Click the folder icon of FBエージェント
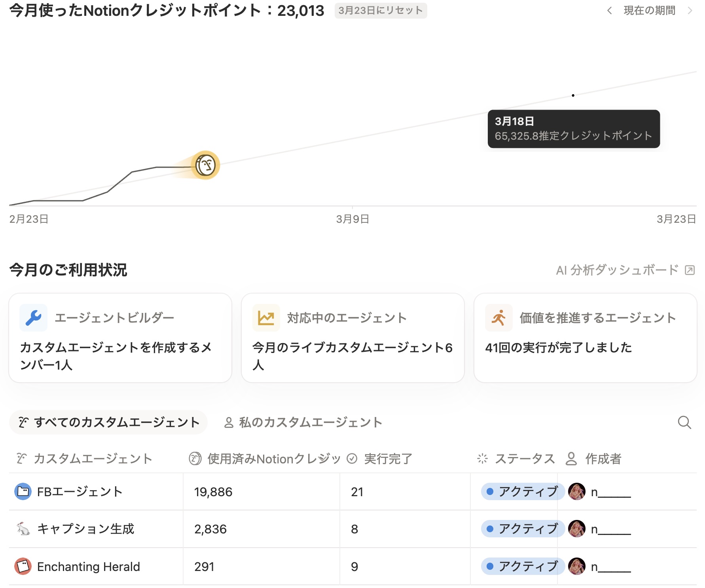The height and width of the screenshot is (588, 705). (23, 491)
